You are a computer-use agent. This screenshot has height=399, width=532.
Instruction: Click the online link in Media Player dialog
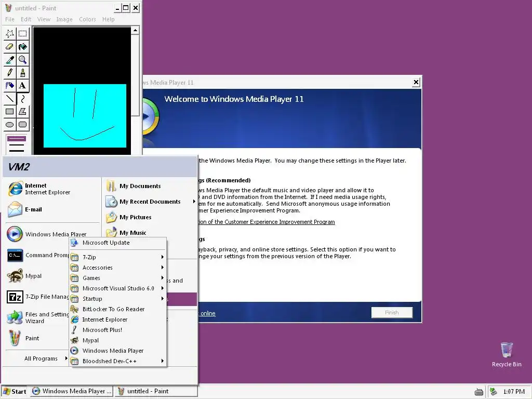(x=208, y=313)
